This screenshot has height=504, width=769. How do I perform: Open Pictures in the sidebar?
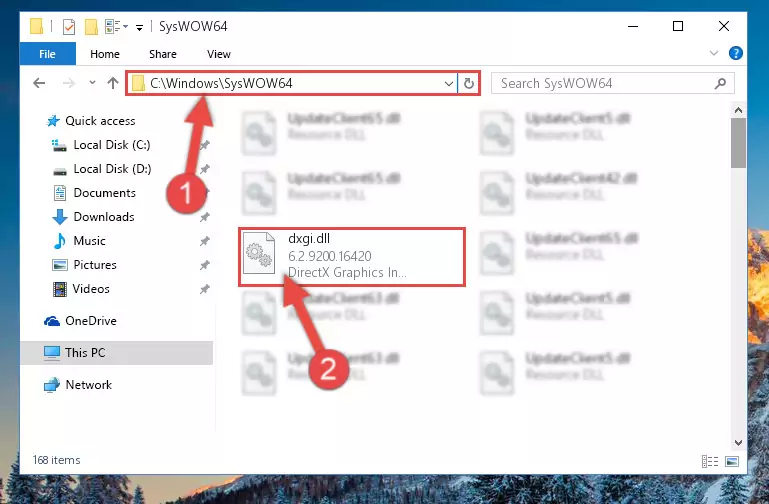(x=95, y=265)
